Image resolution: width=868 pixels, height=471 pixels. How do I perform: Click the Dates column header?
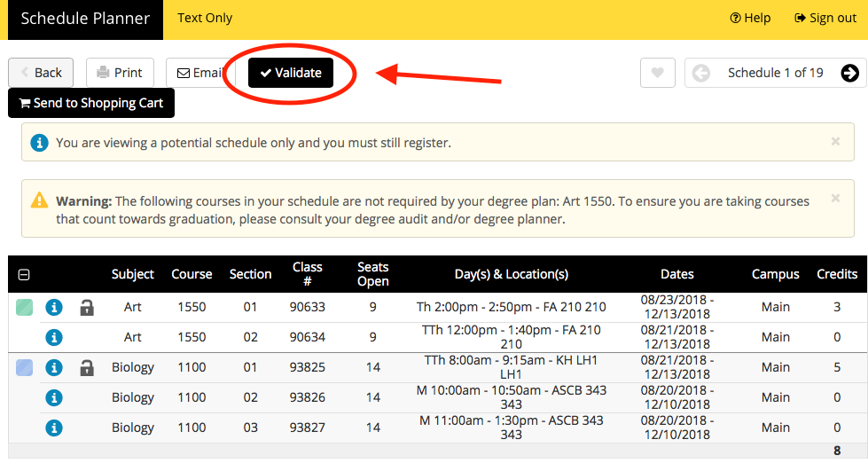coord(677,274)
